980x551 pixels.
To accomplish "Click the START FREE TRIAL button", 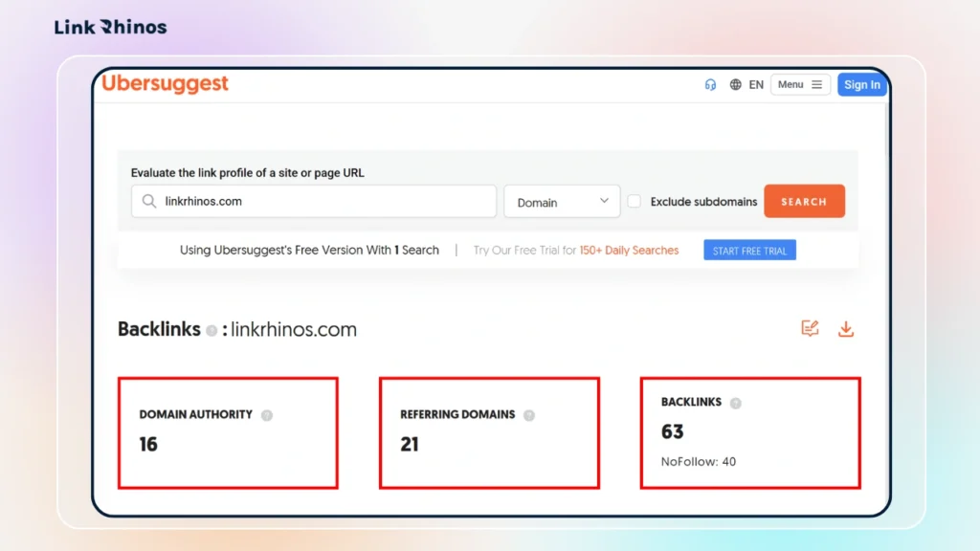I will (749, 251).
